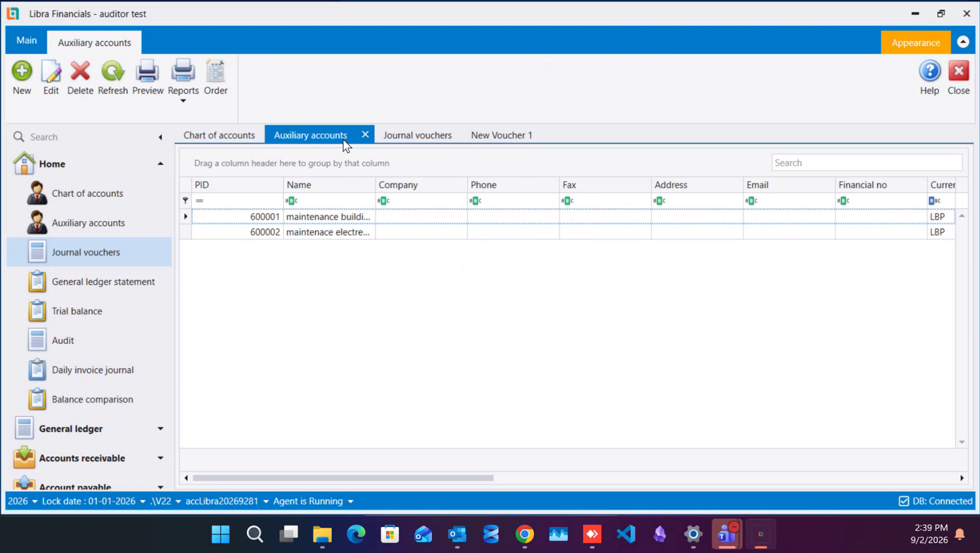Click the horizontal scrollbar thumb
The image size is (980, 553).
click(343, 478)
